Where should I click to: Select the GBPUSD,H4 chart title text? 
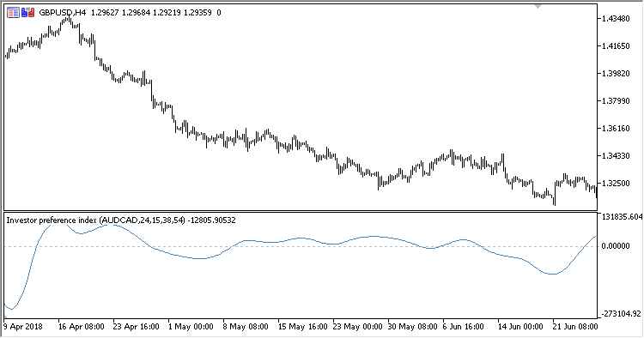(63, 13)
